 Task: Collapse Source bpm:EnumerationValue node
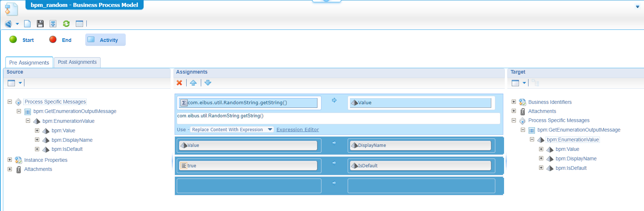click(28, 121)
